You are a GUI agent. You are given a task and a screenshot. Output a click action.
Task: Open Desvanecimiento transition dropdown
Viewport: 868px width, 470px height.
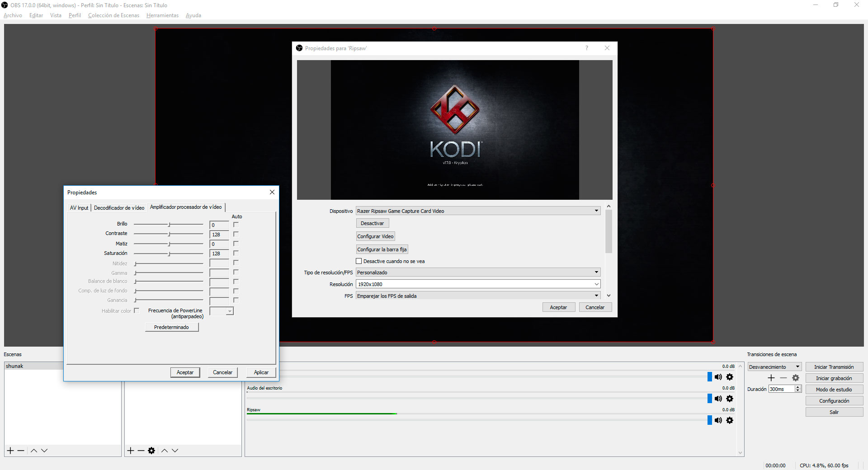[774, 367]
